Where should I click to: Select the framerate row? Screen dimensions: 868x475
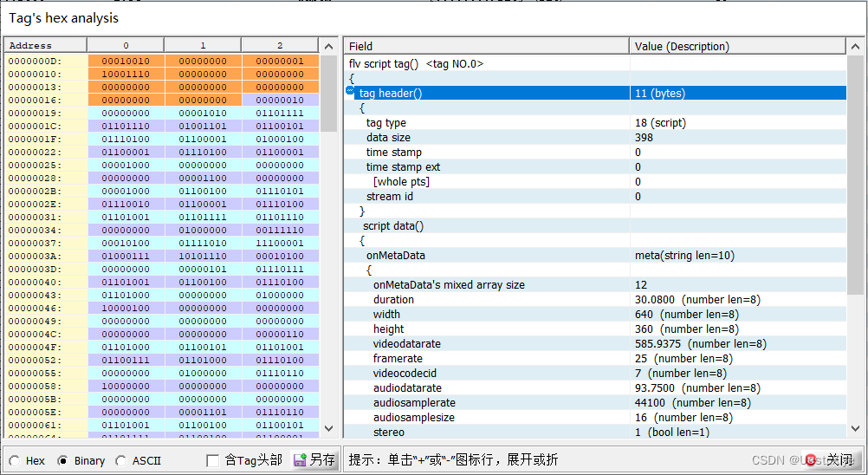tap(596, 358)
